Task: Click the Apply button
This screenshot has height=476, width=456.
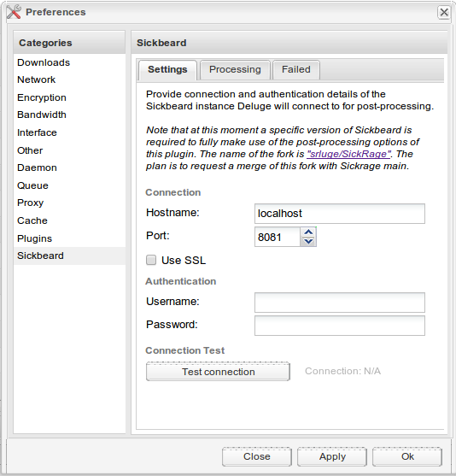Action: pyautogui.click(x=332, y=456)
